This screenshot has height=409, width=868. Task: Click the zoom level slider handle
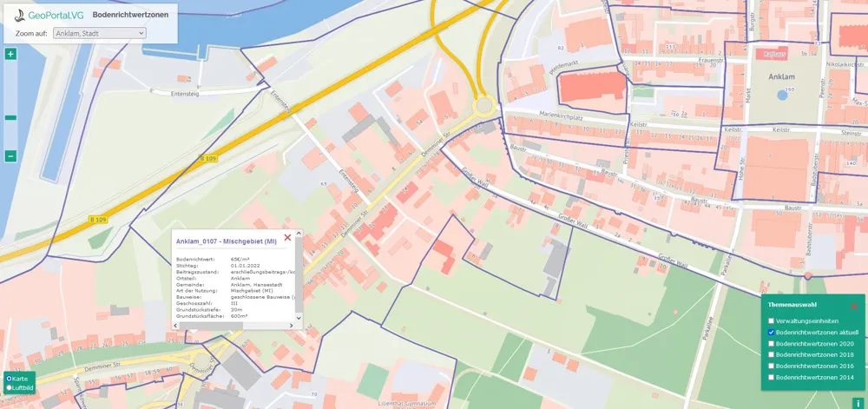pos(10,117)
